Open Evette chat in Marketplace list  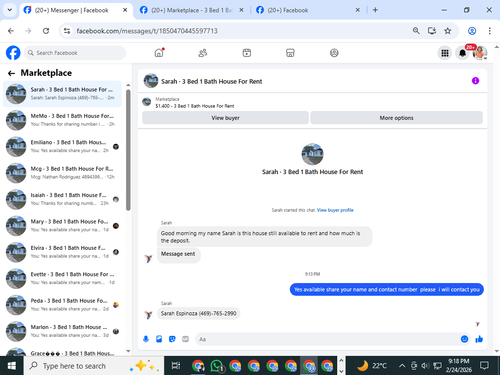pyautogui.click(x=62, y=278)
